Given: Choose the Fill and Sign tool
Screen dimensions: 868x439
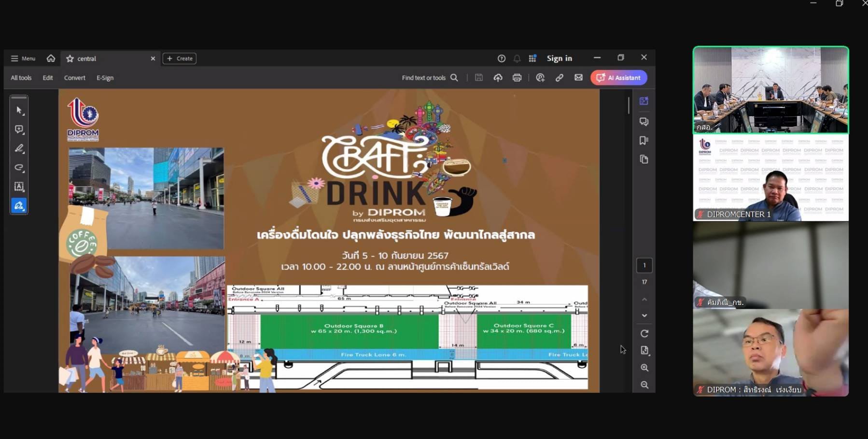Looking at the screenshot, I should (19, 206).
